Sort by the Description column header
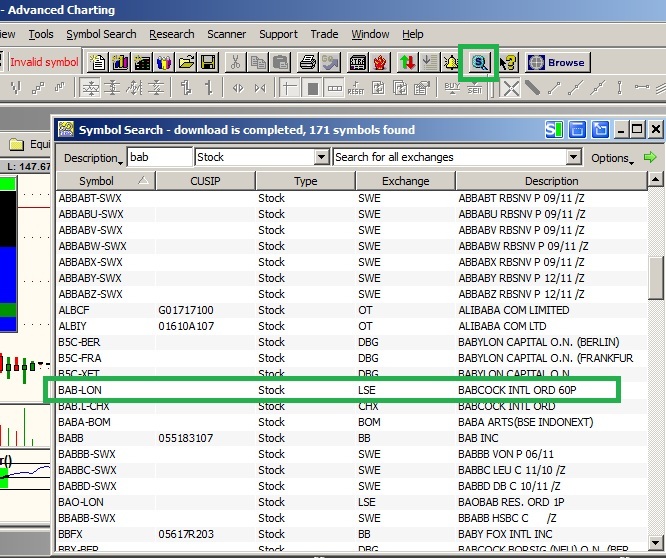This screenshot has height=558, width=666. [551, 181]
